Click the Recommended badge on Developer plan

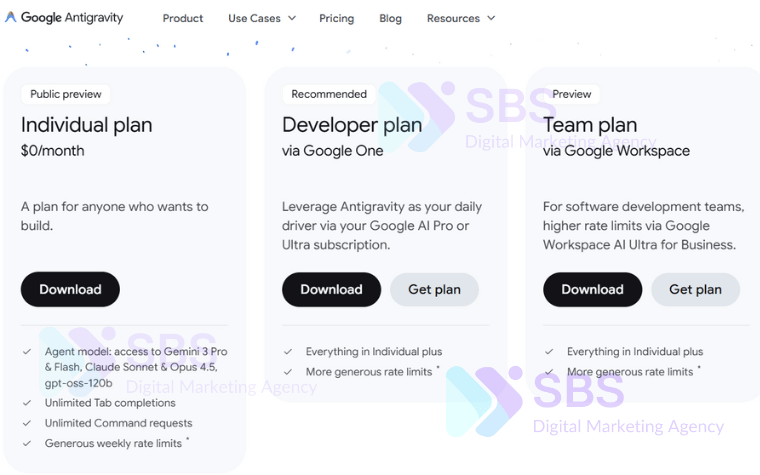pos(329,94)
